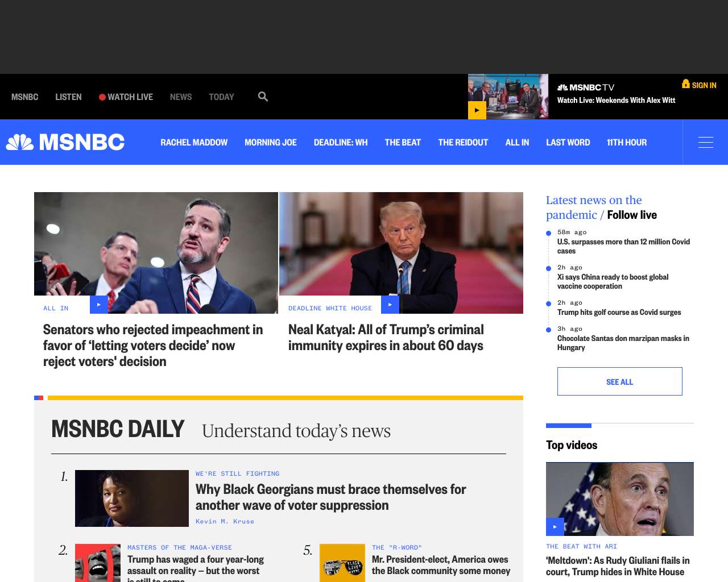Open senators rejected impeachment headline

(x=153, y=346)
